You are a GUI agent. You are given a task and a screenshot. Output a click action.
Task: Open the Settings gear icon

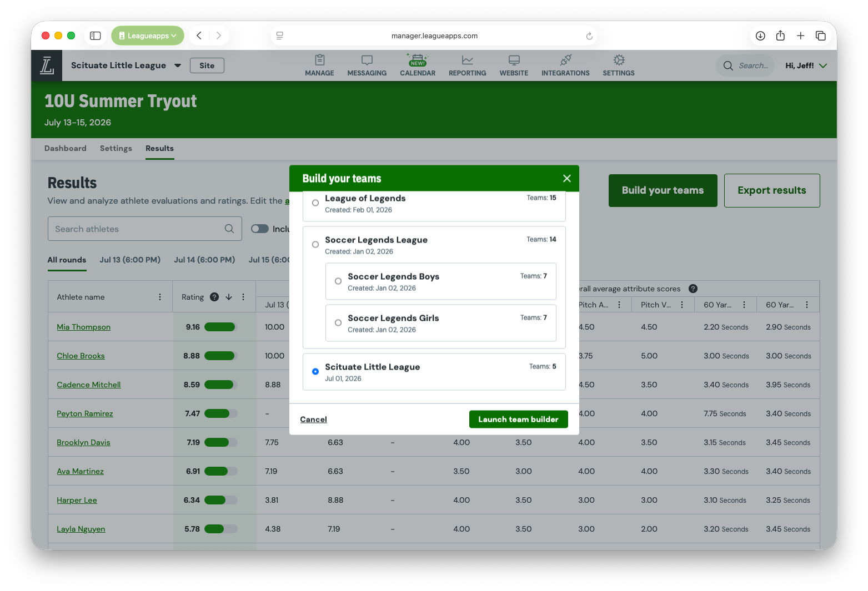click(619, 60)
